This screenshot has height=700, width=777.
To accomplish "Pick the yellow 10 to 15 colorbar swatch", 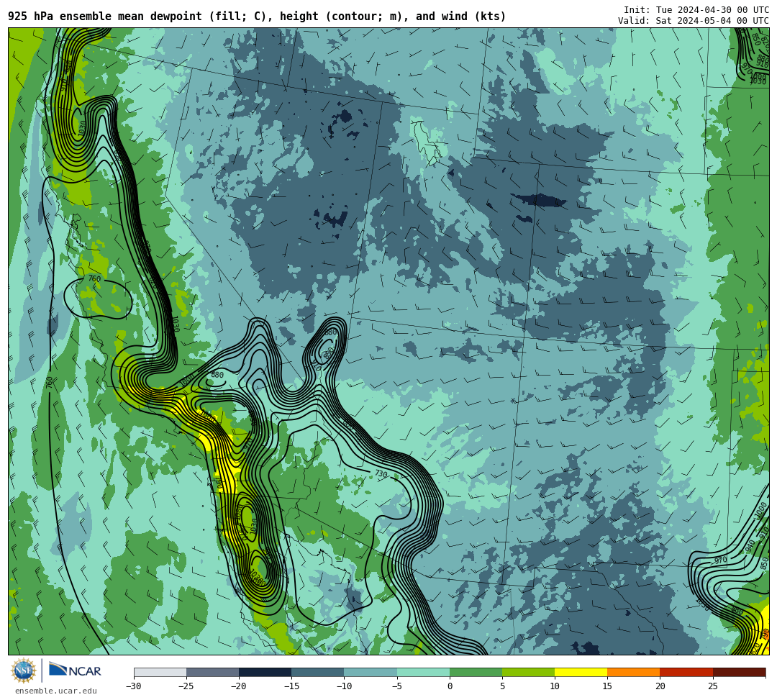I will click(x=581, y=672).
